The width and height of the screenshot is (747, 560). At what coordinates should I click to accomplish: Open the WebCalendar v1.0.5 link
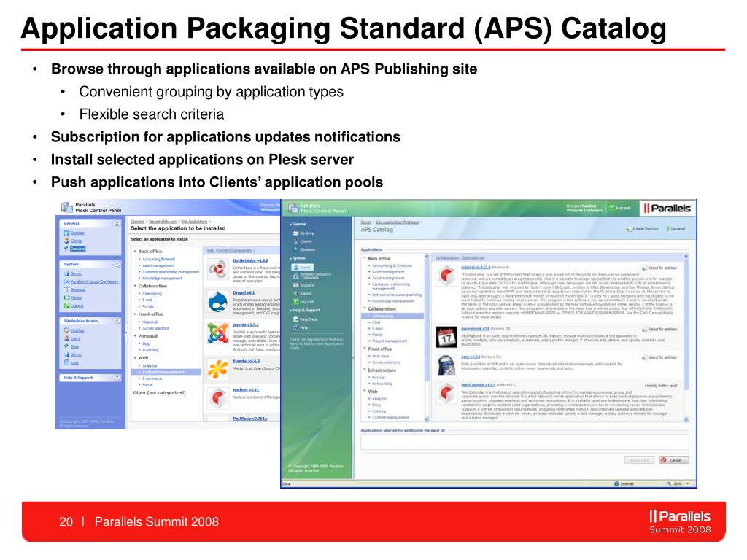[x=478, y=385]
